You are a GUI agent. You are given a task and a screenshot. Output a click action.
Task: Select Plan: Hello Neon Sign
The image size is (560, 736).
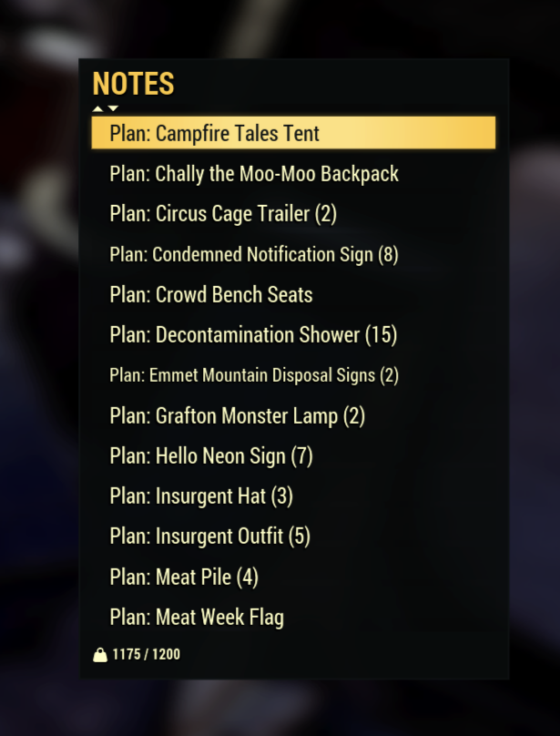[293, 456]
